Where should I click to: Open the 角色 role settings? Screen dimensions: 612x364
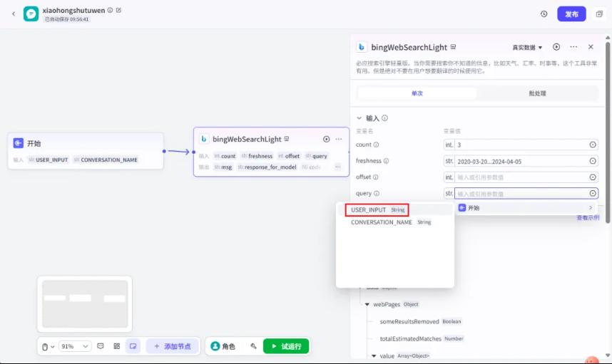(x=223, y=346)
